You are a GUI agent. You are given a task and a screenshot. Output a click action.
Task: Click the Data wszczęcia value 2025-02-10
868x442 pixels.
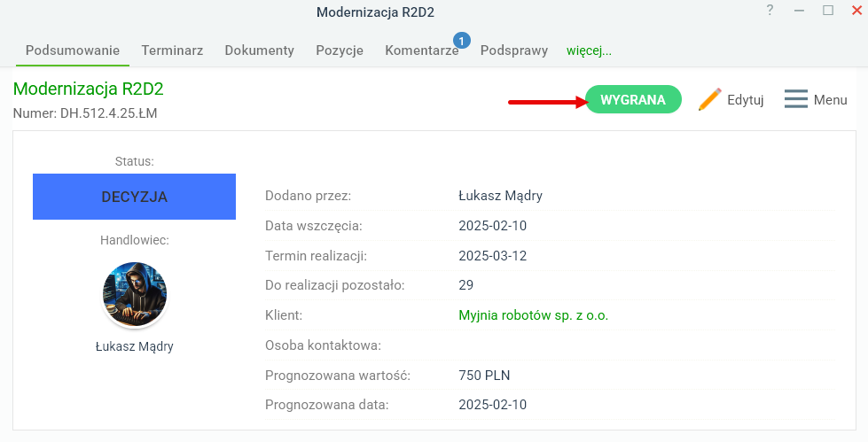pyautogui.click(x=493, y=226)
